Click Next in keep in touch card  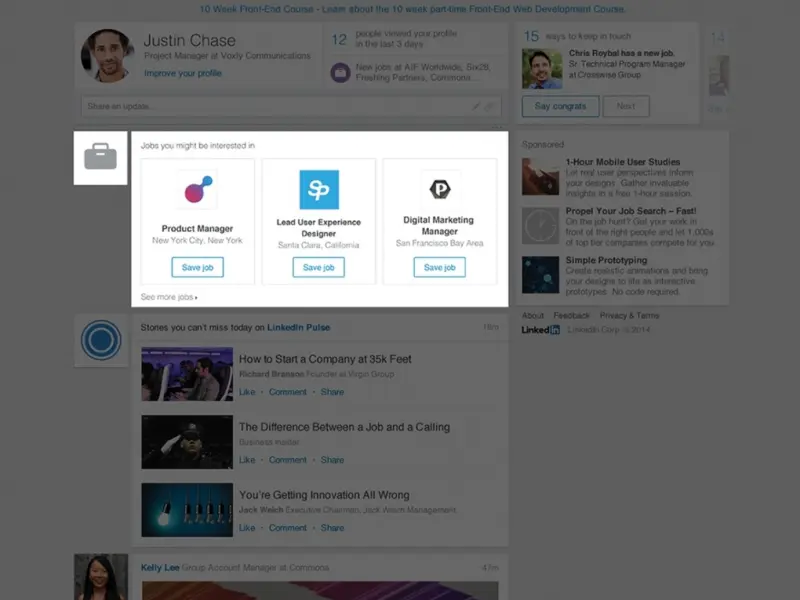click(x=626, y=106)
